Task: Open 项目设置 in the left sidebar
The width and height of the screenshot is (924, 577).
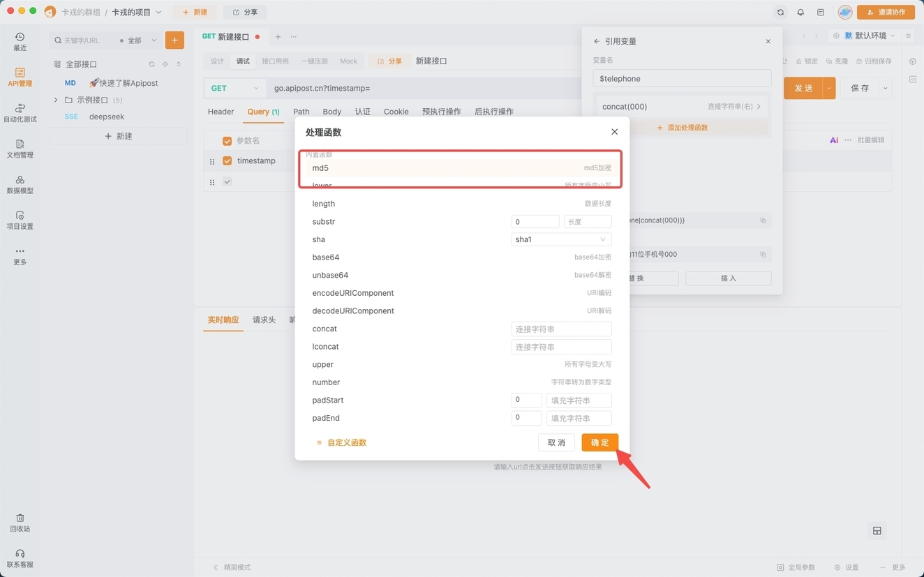Action: (x=20, y=220)
